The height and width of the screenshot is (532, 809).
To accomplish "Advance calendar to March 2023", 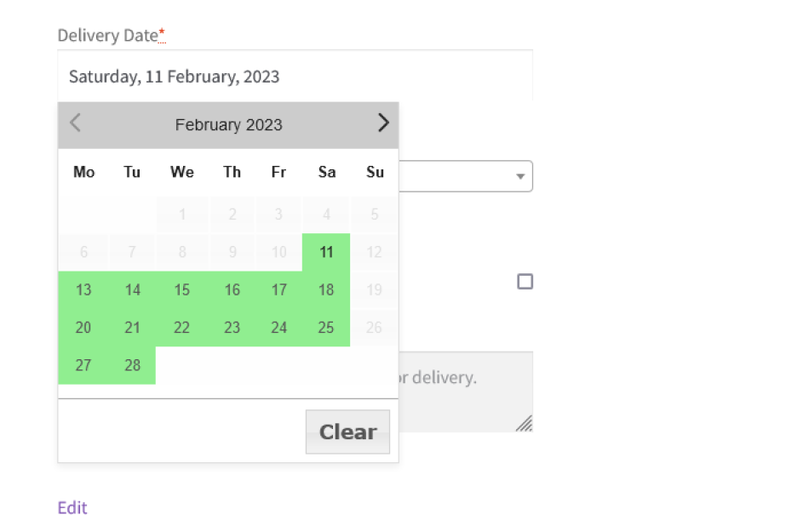I will coord(383,123).
